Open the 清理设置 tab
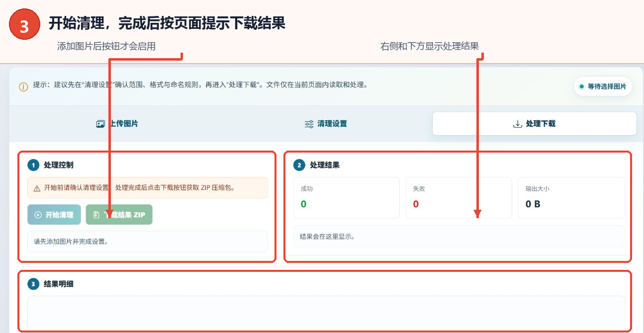This screenshot has height=333, width=644. point(325,124)
